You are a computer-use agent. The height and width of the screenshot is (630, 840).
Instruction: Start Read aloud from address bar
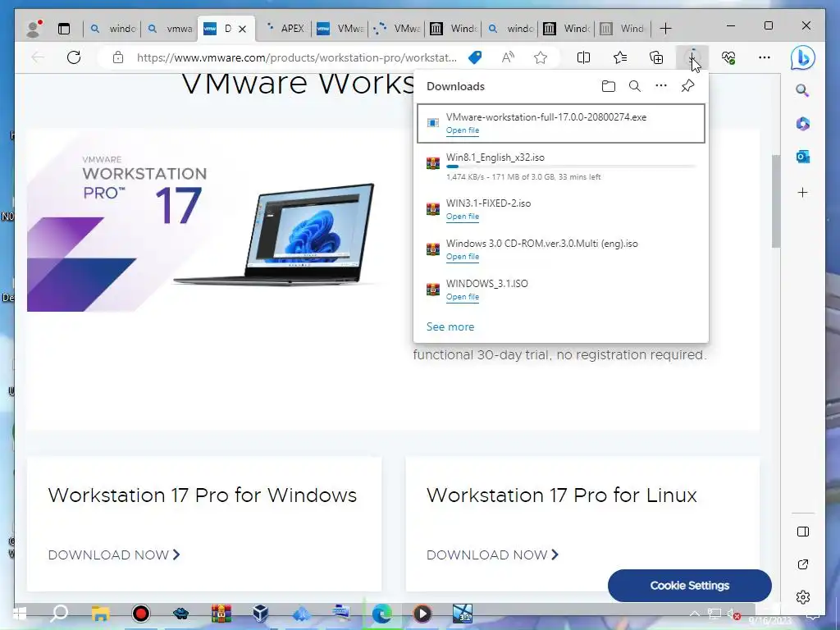pos(508,57)
